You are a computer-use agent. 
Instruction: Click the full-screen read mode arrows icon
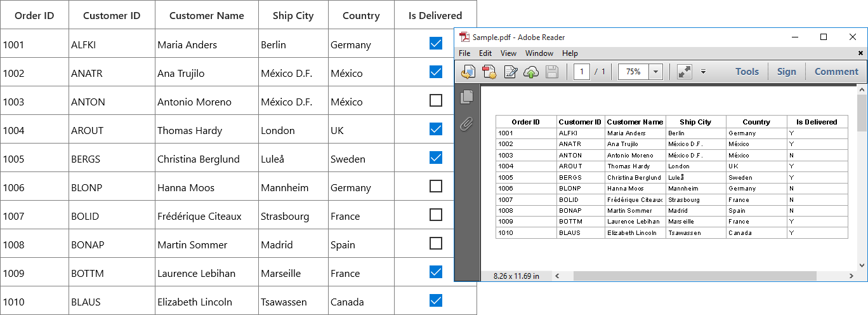(685, 72)
